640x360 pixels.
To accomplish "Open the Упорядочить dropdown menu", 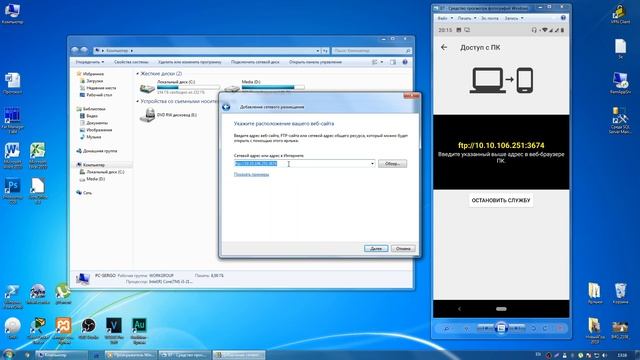I will [90, 62].
